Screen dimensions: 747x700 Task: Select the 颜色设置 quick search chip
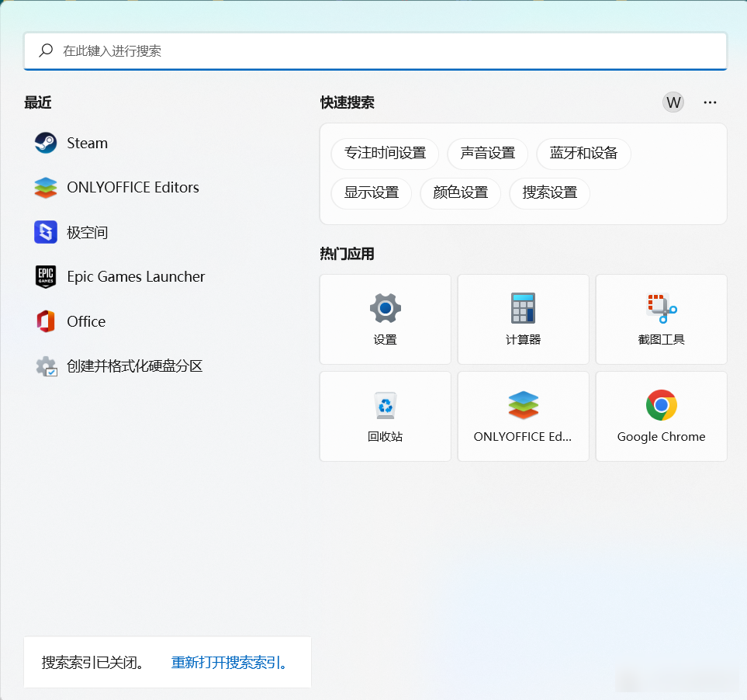(460, 193)
